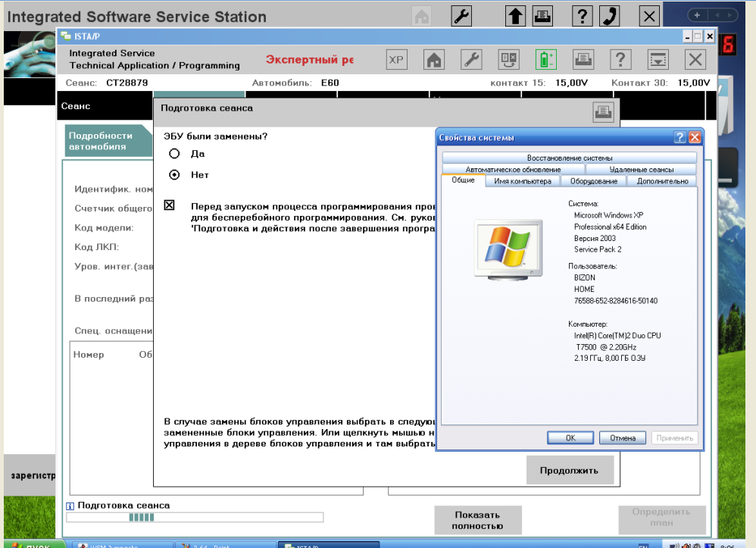This screenshot has width=756, height=548.
Task: Click the Применить button
Action: pyautogui.click(x=674, y=437)
